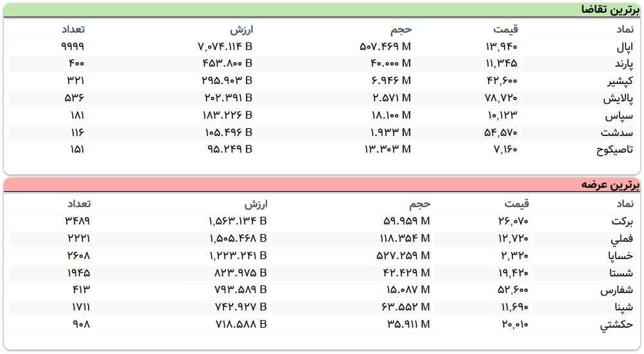Click the پارند symbol row
Viewport: 644px width, 354px height.
point(620,64)
